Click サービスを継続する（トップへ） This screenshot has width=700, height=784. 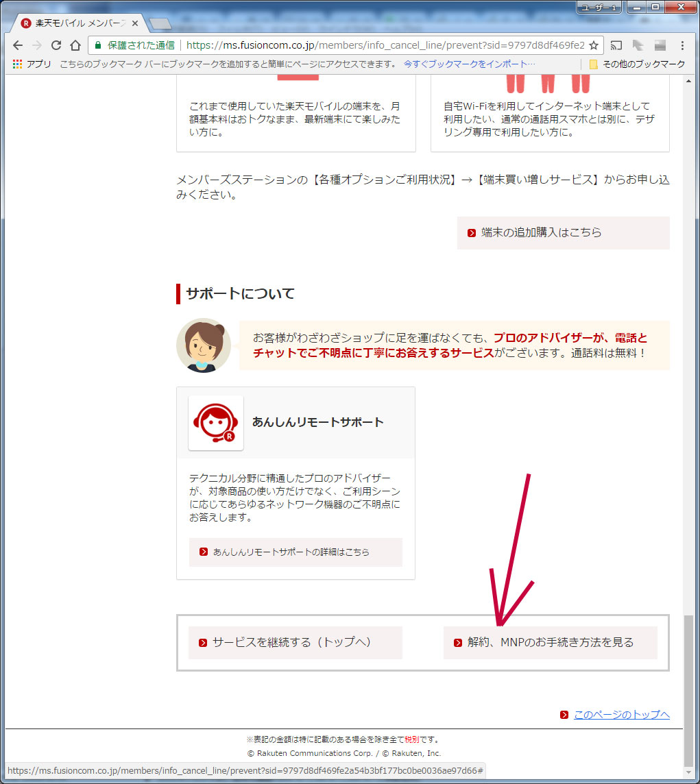click(x=295, y=643)
